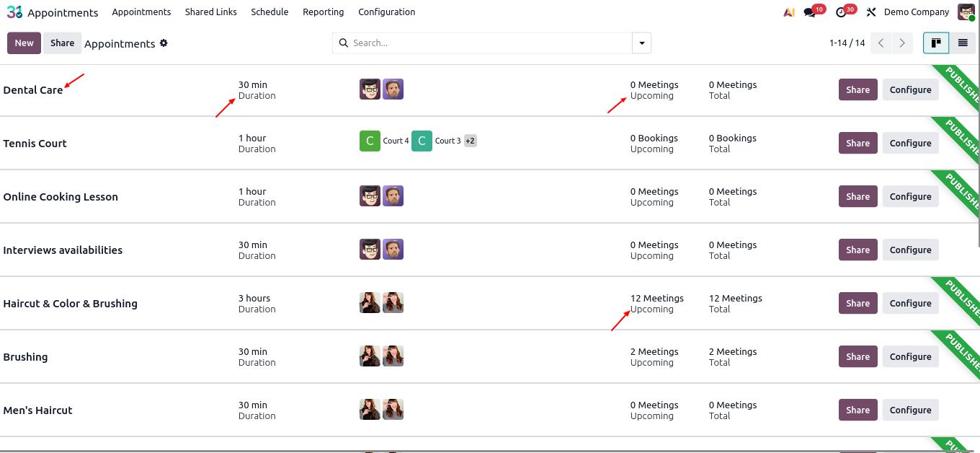Open the Shared Links menu
The image size is (980, 453).
click(210, 12)
